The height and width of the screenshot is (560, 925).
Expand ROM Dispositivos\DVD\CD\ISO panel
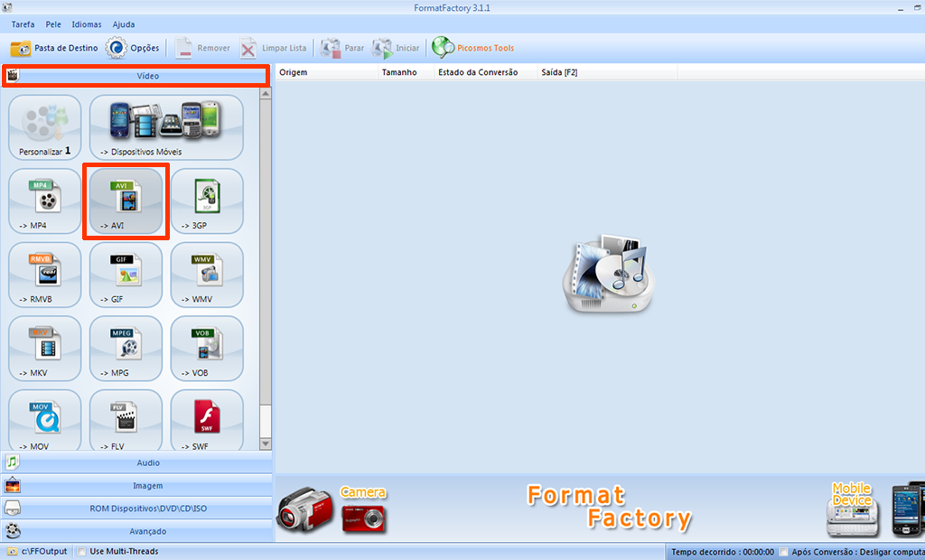point(136,509)
